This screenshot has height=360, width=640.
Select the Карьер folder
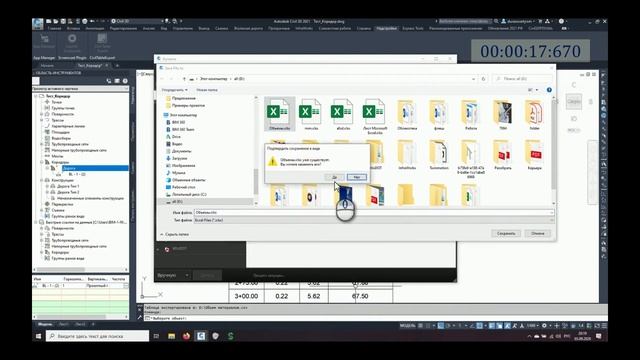(534, 155)
